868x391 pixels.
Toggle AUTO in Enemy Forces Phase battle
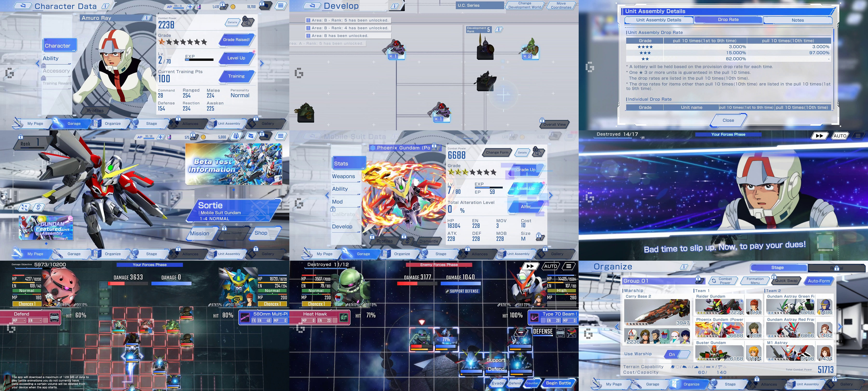click(x=550, y=266)
